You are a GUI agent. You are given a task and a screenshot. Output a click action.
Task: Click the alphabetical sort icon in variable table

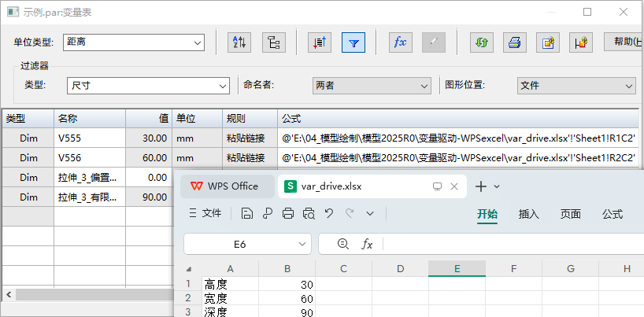[x=239, y=42]
